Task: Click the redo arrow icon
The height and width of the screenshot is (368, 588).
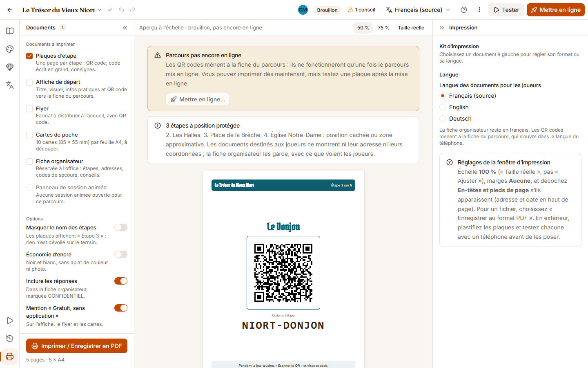Action: click(x=133, y=10)
